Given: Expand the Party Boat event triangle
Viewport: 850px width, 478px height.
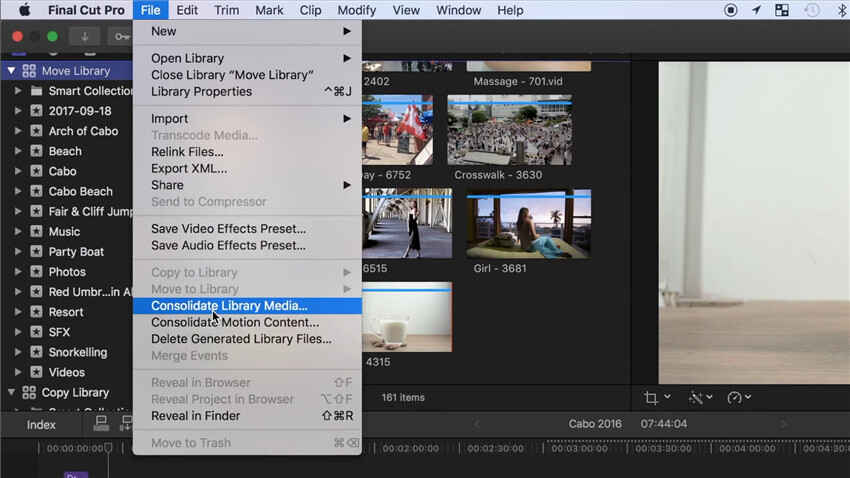Looking at the screenshot, I should tap(17, 251).
